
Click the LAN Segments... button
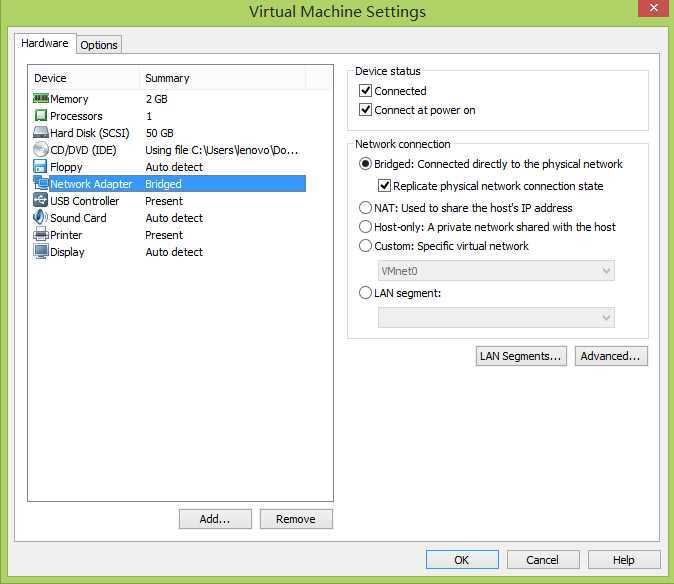point(521,356)
